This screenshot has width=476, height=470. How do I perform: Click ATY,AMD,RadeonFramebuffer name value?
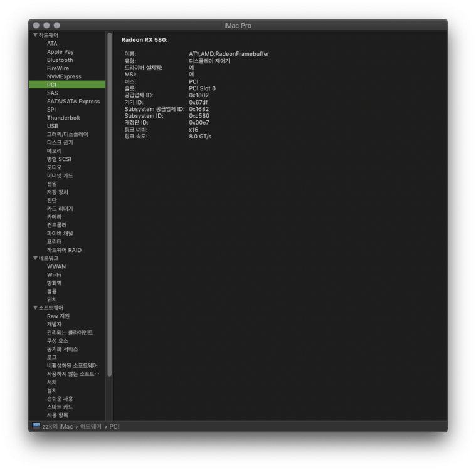click(229, 54)
